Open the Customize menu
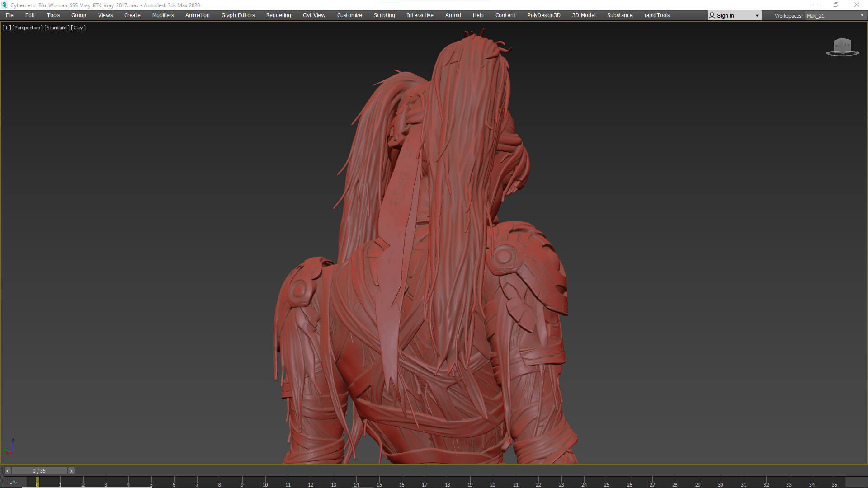Screen dimensions: 868x488 (349, 15)
